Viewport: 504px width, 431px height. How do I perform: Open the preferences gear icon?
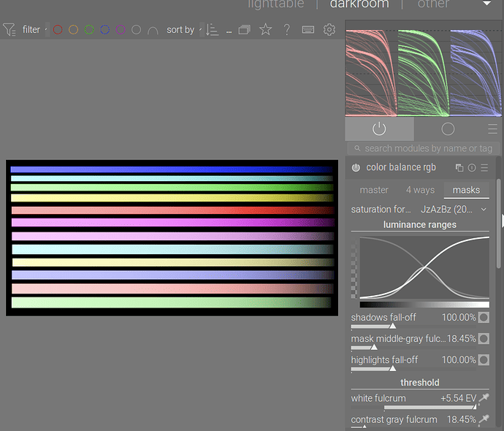point(329,30)
